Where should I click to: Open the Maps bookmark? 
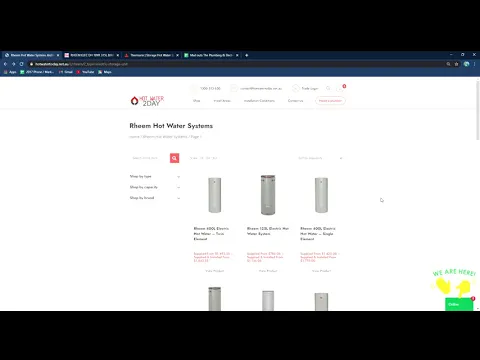tap(105, 72)
